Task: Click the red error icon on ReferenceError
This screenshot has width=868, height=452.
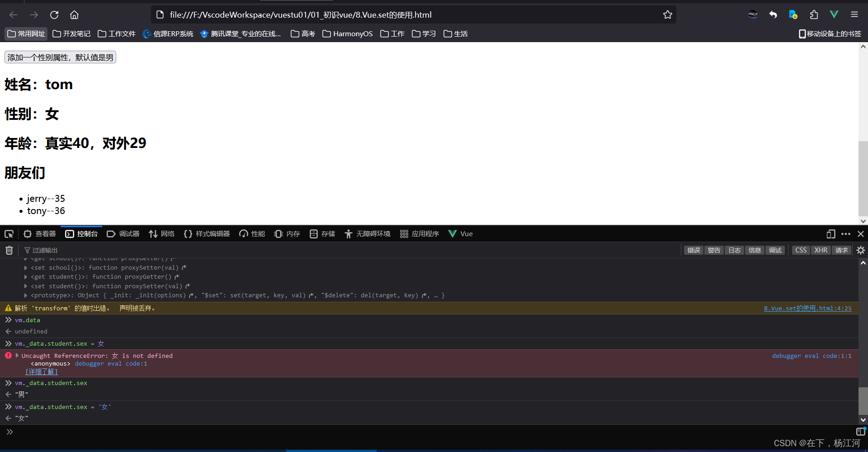Action: coord(8,356)
